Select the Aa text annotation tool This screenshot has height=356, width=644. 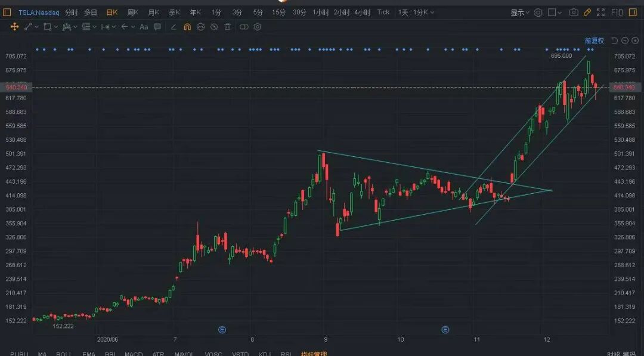tap(144, 27)
